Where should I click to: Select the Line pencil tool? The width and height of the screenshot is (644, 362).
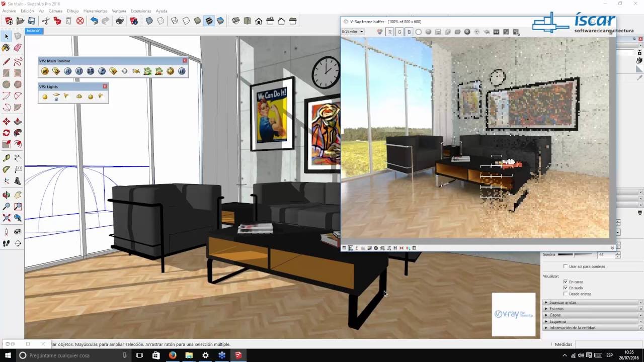[7, 62]
